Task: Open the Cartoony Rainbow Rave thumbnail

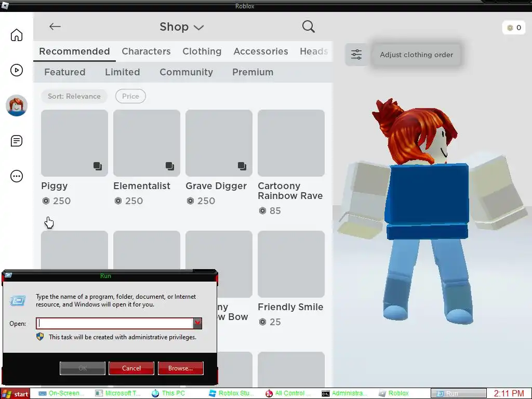Action: (291, 143)
